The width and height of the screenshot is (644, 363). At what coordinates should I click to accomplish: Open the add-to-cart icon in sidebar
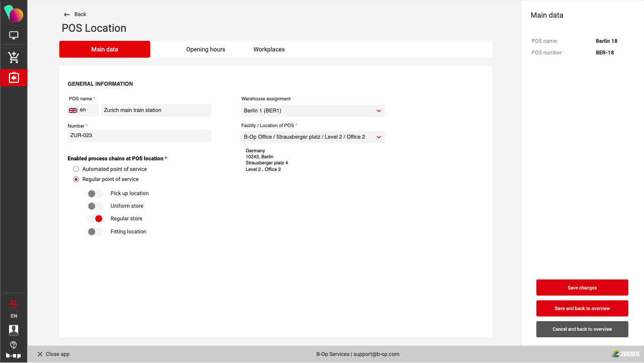coord(14,57)
